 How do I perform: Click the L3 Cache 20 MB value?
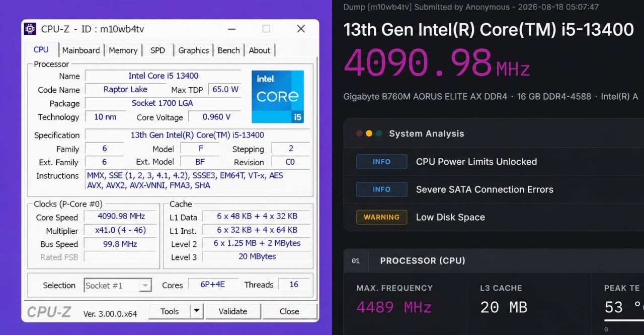click(504, 307)
